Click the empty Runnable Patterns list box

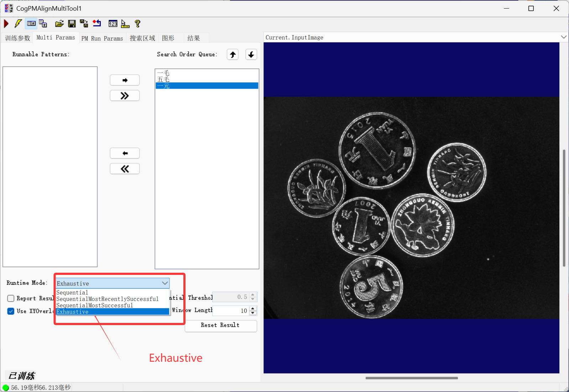pos(50,167)
